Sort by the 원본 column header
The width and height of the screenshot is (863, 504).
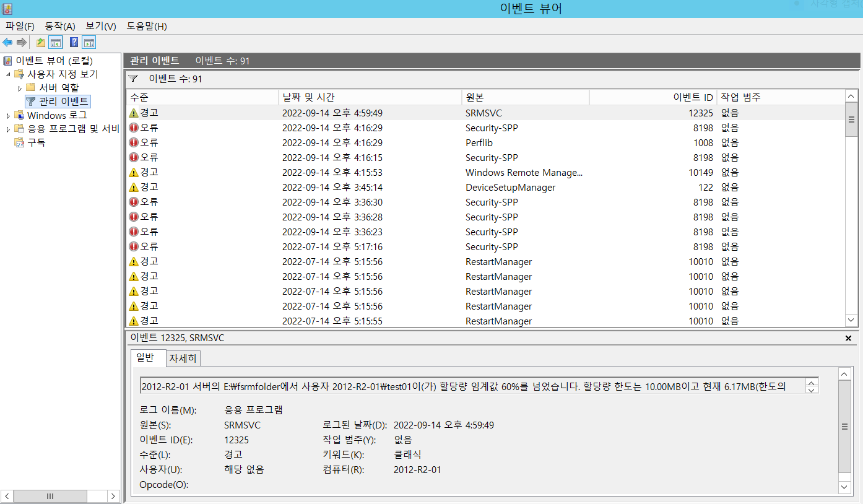(526, 97)
